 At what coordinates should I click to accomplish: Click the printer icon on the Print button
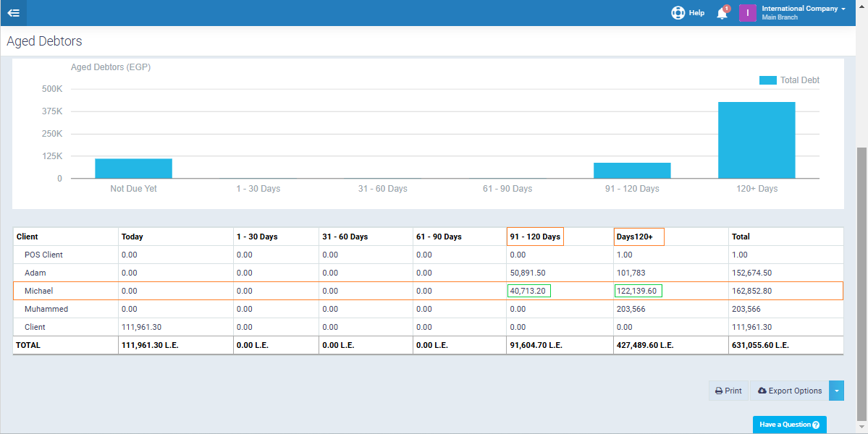tap(718, 390)
